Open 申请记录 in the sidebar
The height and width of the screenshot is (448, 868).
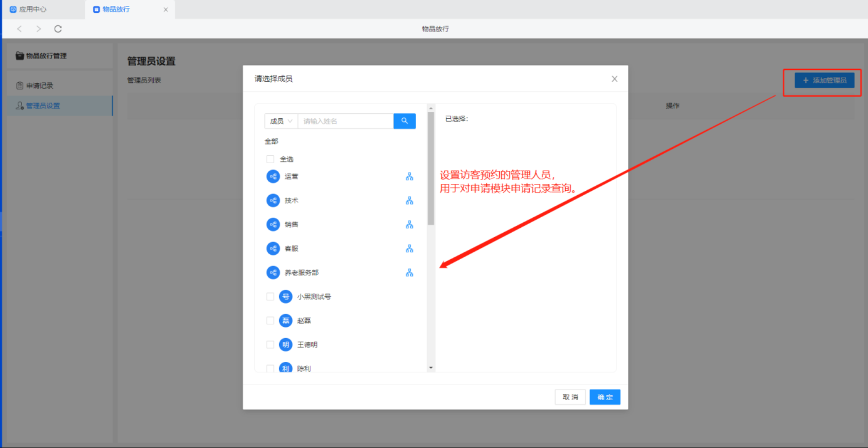pyautogui.click(x=39, y=86)
